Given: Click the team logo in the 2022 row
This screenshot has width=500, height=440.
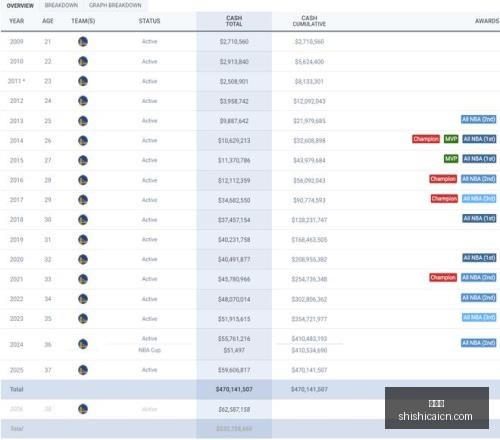Looking at the screenshot, I should (83, 299).
